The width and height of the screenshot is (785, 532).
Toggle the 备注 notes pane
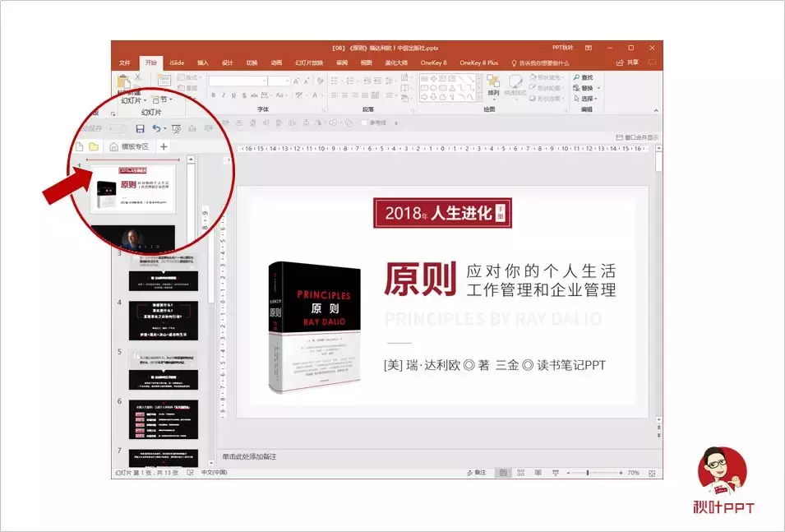click(476, 473)
